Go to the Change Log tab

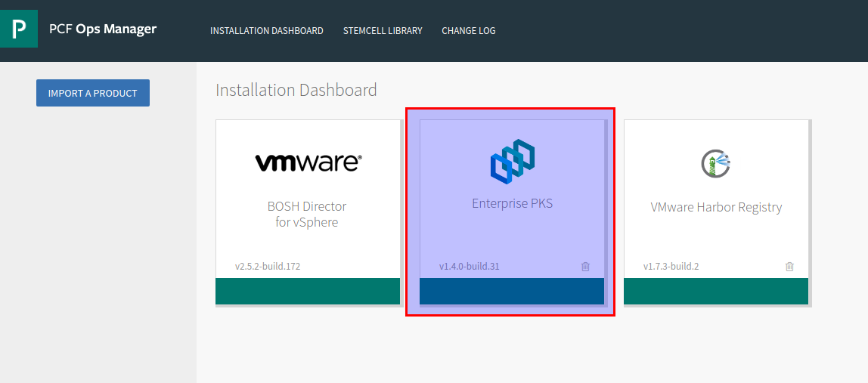click(469, 31)
